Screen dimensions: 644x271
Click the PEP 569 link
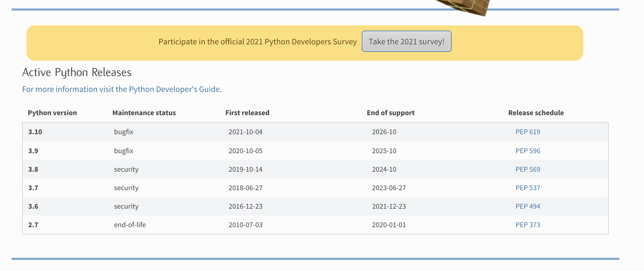click(x=528, y=169)
